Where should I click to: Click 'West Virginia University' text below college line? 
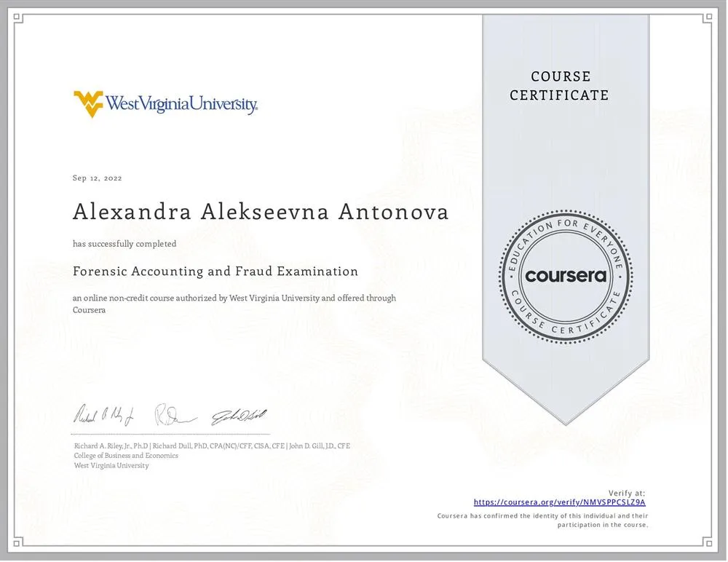tap(111, 465)
